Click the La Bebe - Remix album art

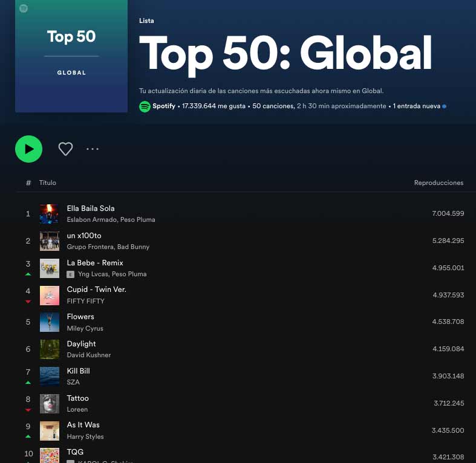[x=50, y=268]
